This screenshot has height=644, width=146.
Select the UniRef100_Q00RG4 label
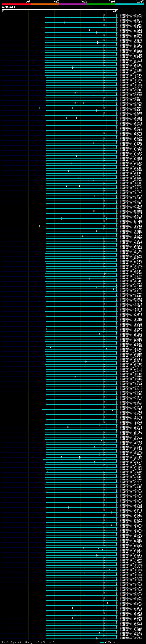(x=131, y=249)
